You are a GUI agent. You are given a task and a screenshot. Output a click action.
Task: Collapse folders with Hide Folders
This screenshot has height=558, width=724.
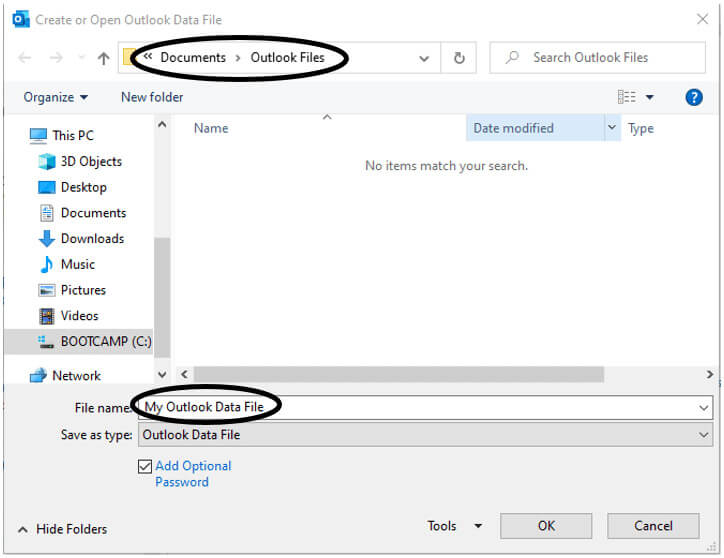(62, 529)
